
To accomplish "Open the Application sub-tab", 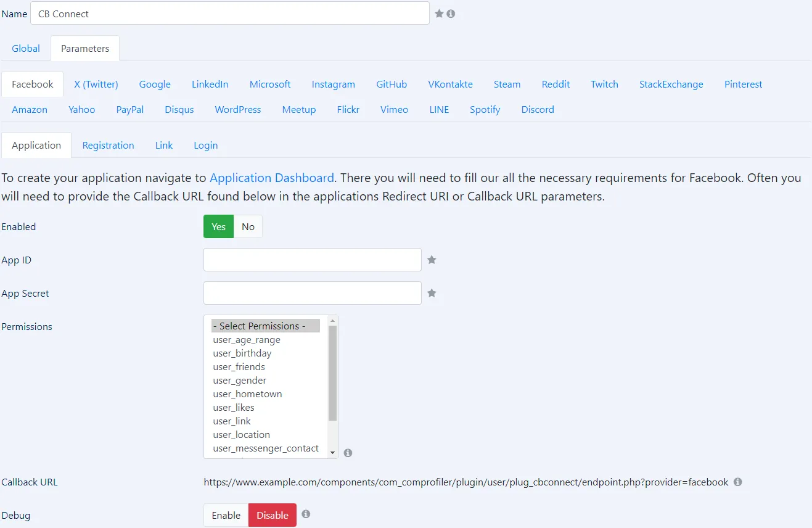I will coord(36,145).
